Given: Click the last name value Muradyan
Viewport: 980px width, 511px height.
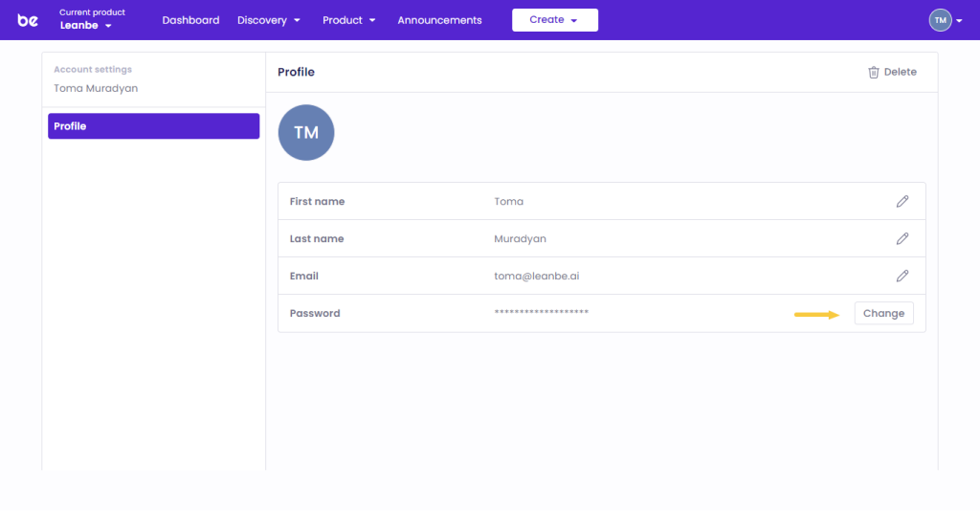Looking at the screenshot, I should [520, 238].
